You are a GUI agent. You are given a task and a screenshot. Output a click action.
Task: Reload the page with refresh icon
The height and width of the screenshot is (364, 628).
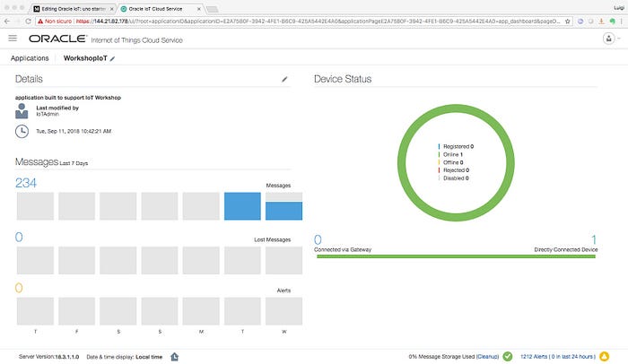(x=28, y=22)
